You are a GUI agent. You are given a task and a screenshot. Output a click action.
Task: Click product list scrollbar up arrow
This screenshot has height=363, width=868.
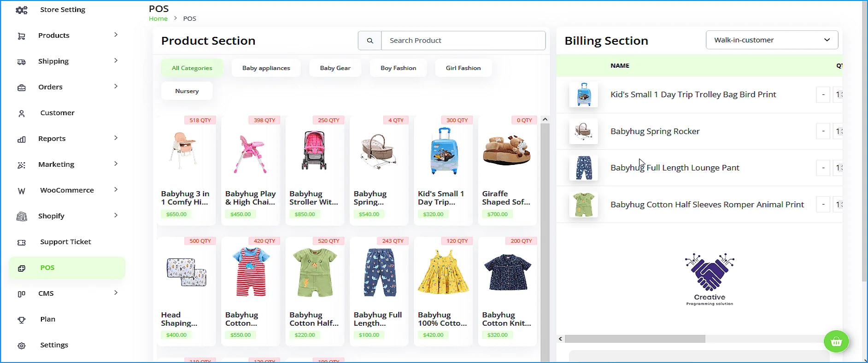pyautogui.click(x=545, y=119)
